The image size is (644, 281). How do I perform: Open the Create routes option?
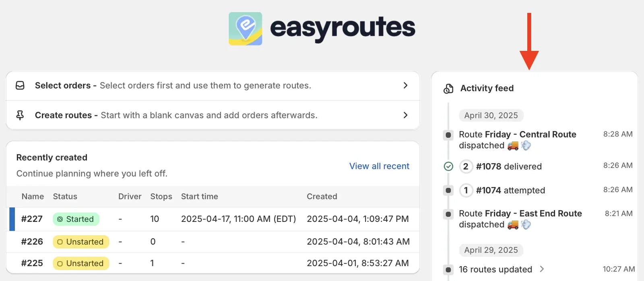[x=213, y=115]
